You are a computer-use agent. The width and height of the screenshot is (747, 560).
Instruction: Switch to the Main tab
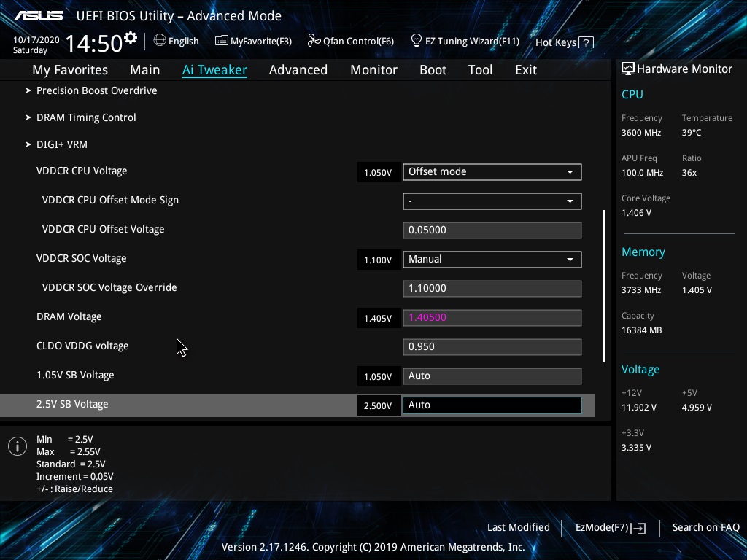point(145,70)
